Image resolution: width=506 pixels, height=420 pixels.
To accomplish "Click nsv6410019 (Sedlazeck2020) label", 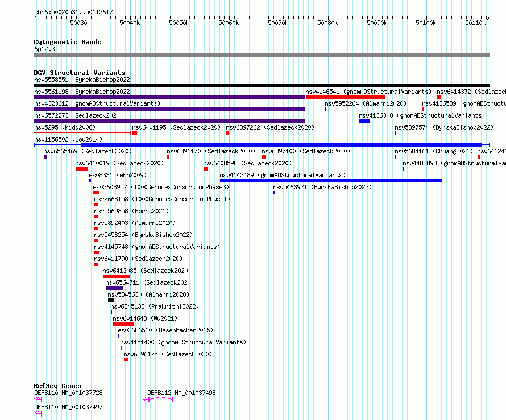I will 120,163.
